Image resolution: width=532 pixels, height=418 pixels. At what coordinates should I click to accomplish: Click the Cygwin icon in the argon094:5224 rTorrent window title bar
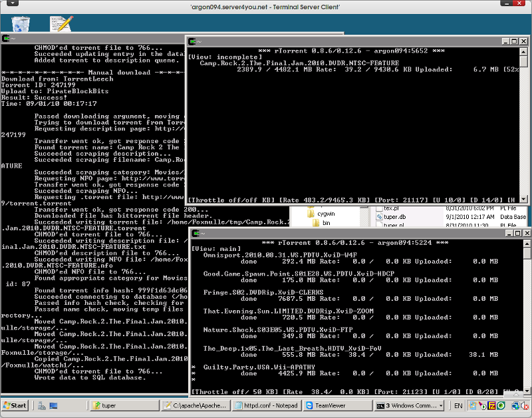tap(196, 233)
